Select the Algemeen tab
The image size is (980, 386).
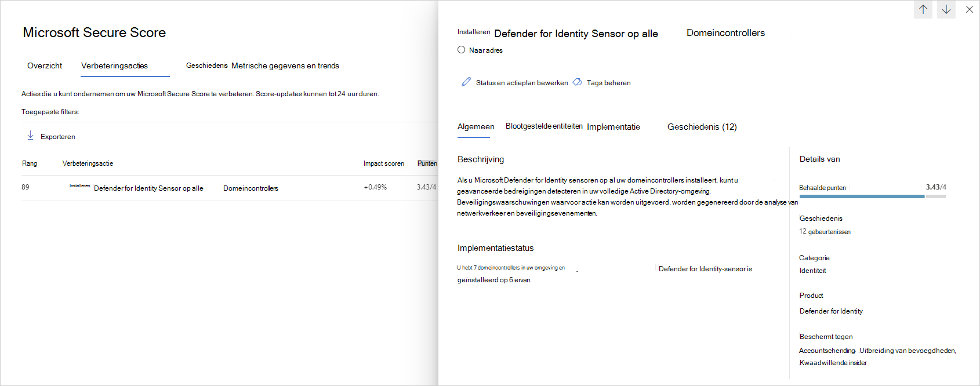point(476,126)
